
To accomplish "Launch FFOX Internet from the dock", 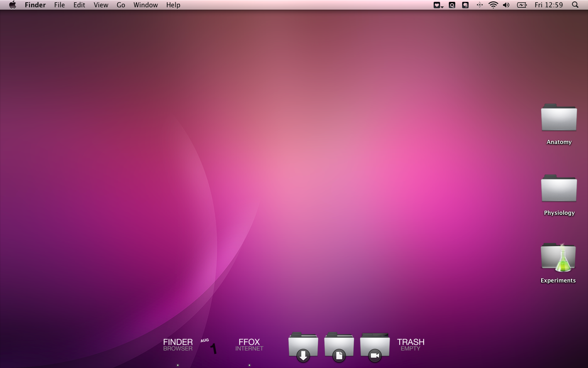I will [249, 345].
